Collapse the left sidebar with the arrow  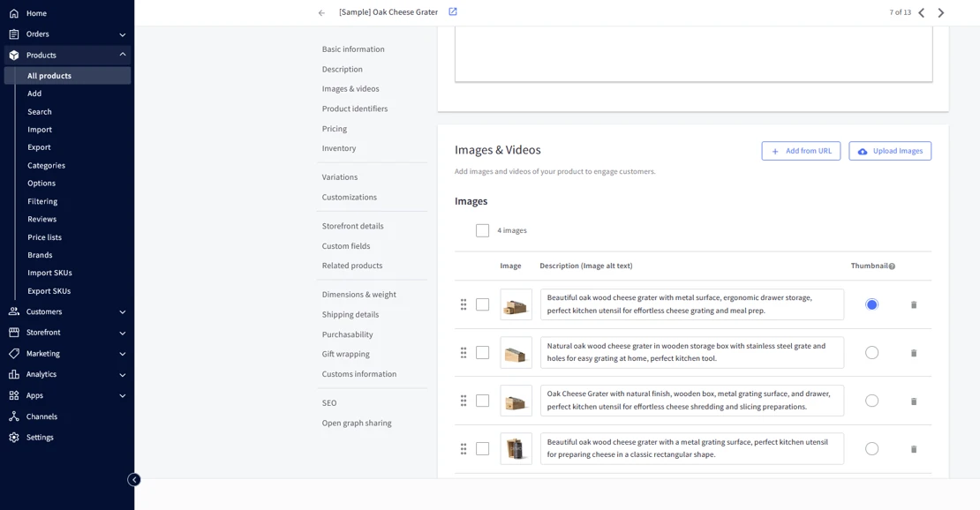click(x=134, y=479)
